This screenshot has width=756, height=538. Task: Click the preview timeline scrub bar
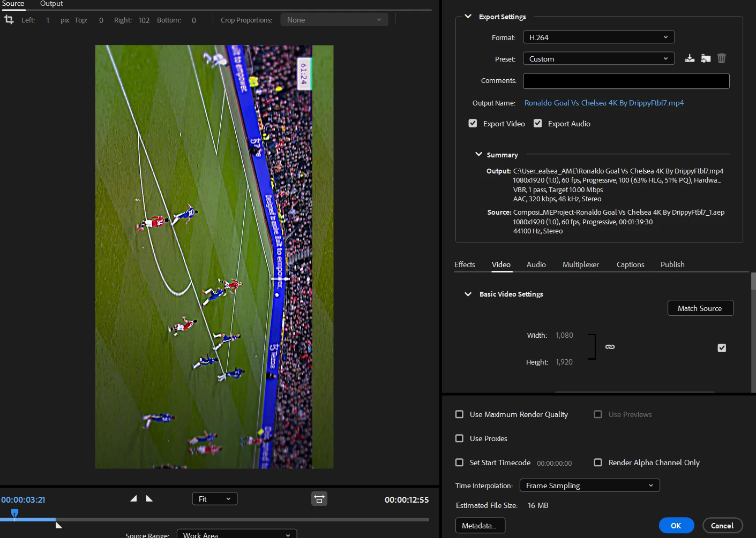tap(214, 519)
